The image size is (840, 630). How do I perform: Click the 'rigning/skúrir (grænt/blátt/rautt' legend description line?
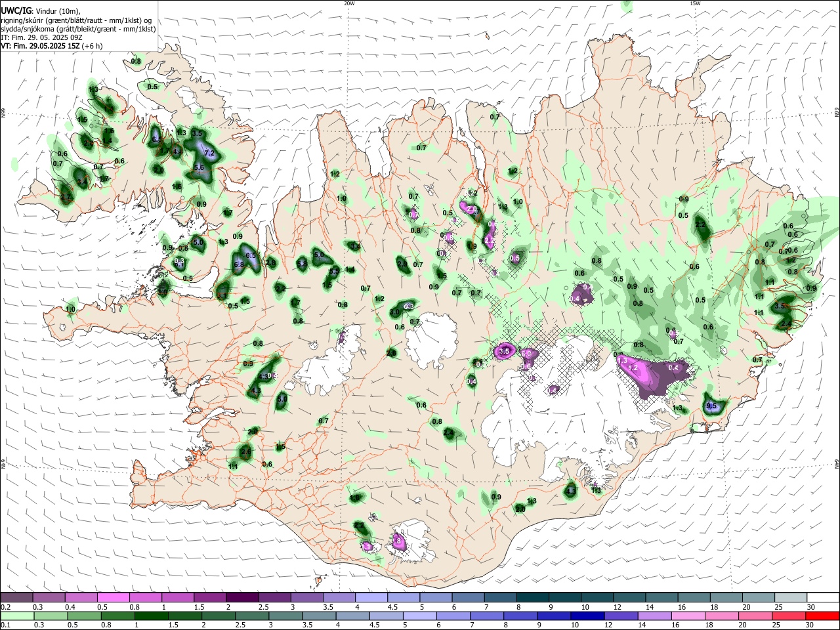pyautogui.click(x=77, y=20)
